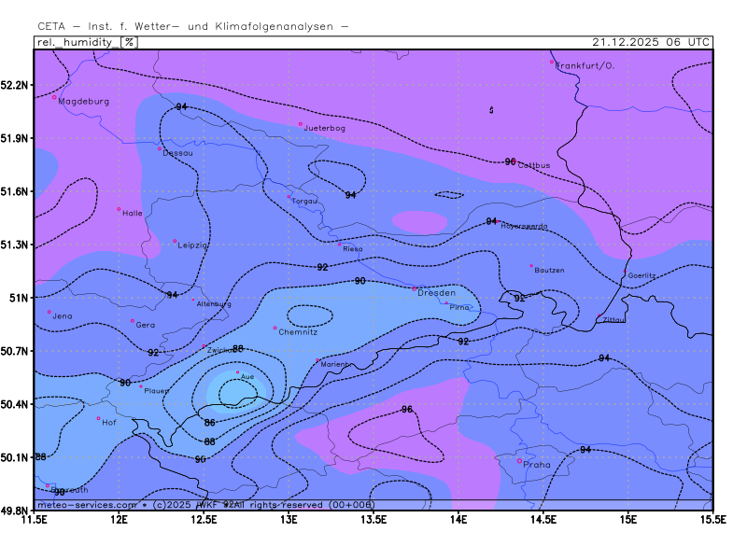
Task: Click the Bautzen city marker
Action: tap(531, 266)
